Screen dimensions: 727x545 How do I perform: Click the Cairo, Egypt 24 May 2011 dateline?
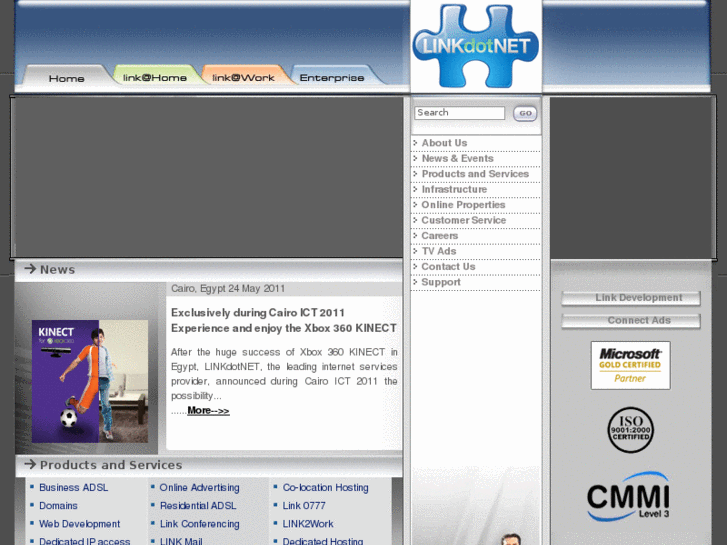(x=228, y=289)
